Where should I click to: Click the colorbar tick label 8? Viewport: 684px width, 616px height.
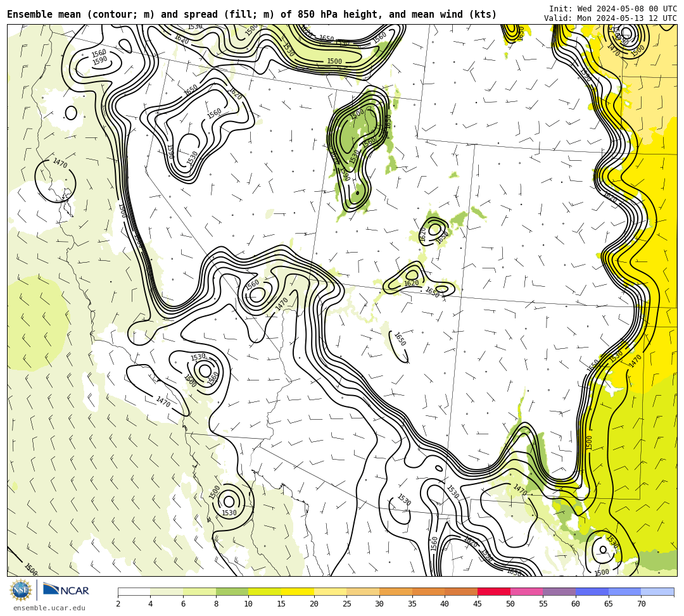click(216, 604)
